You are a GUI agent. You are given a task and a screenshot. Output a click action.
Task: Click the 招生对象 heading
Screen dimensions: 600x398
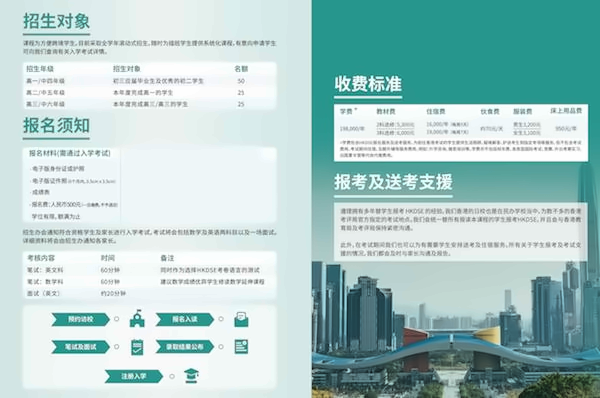pyautogui.click(x=57, y=21)
